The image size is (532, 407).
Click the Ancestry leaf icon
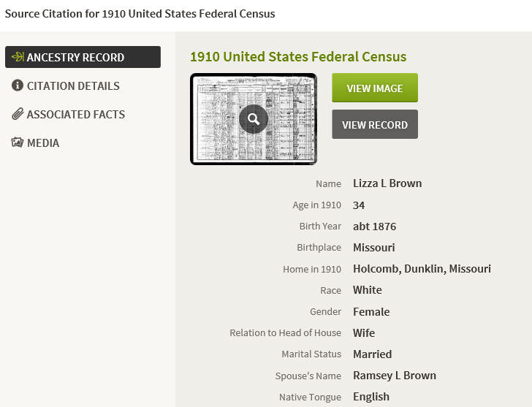(x=18, y=57)
